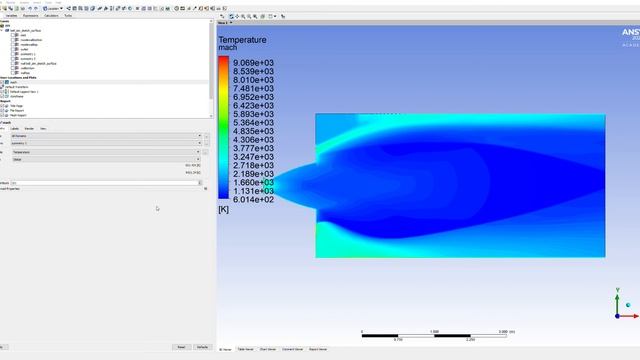Tick the wallbottom boundary checkbox

13,68
